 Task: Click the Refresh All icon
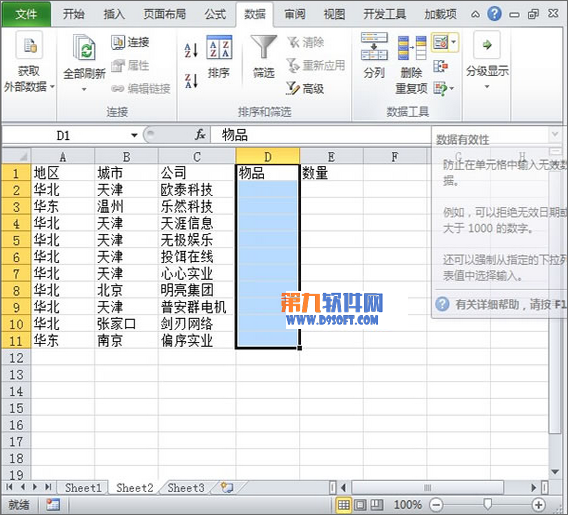coord(84,47)
